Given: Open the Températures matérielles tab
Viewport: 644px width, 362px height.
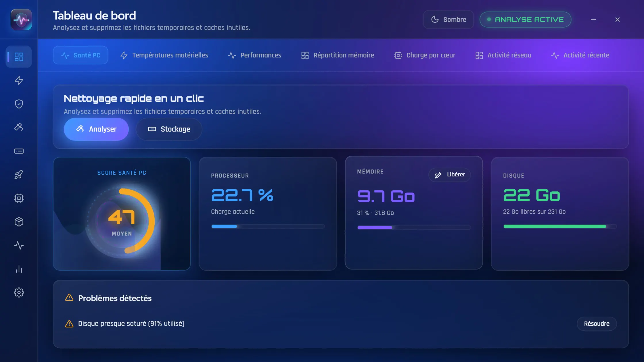Looking at the screenshot, I should click(x=164, y=55).
